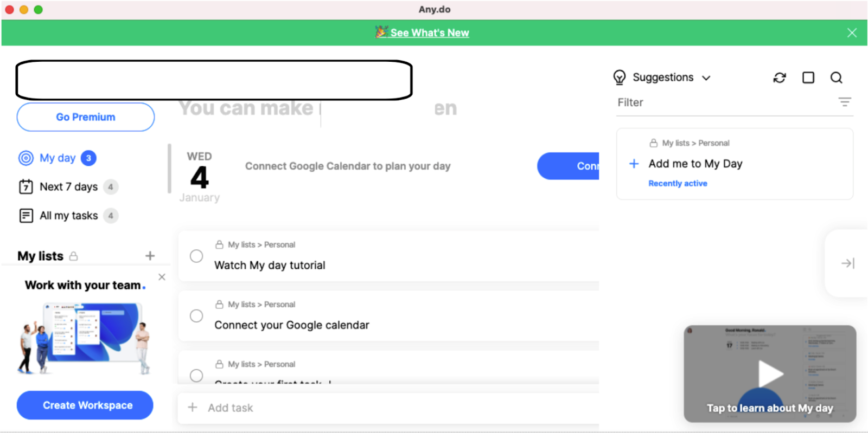Tick the third task's partly hidden circle

[x=196, y=376]
